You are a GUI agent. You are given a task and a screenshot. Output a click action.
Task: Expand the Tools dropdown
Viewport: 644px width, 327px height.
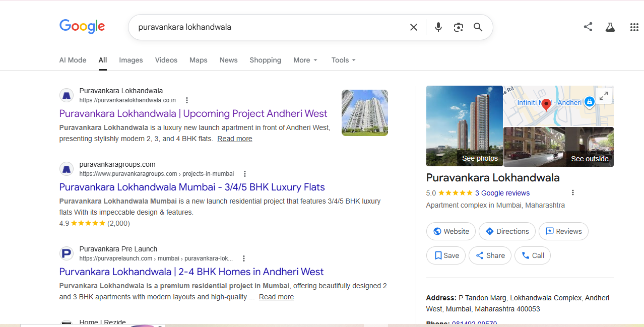point(343,60)
